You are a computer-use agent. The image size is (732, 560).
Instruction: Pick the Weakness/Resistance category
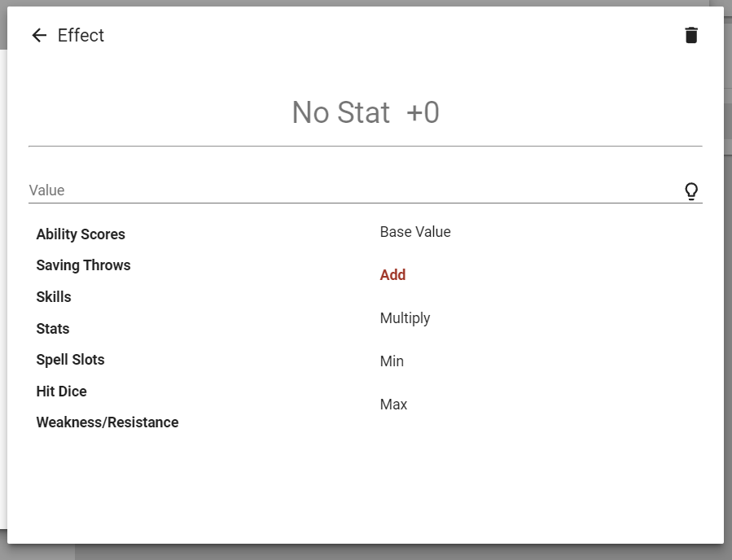point(107,422)
